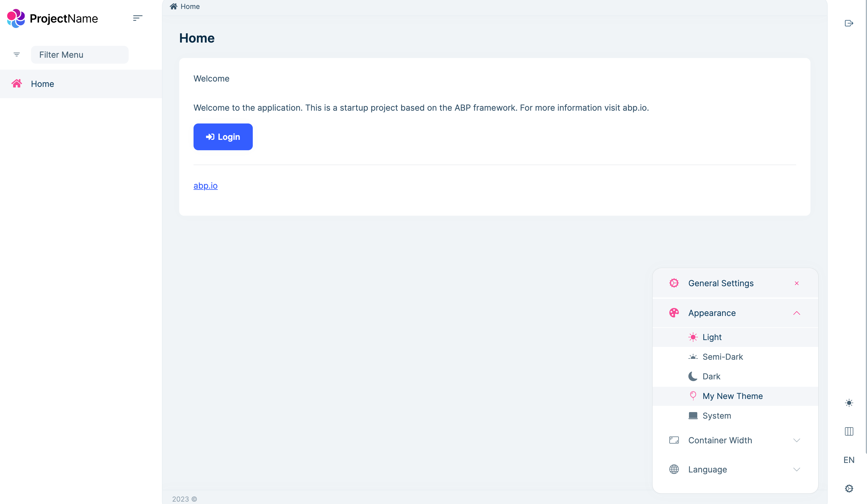Click the filter icon beside Filter Menu
This screenshot has height=504, width=867.
click(16, 54)
